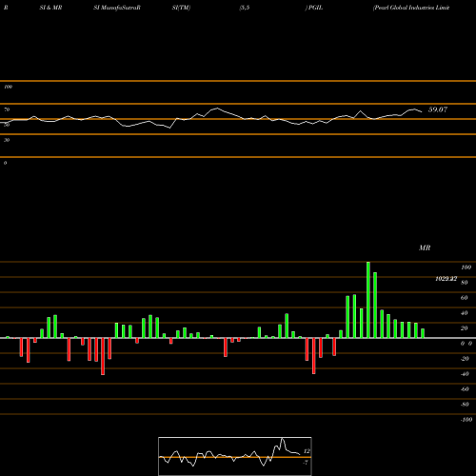The width and height of the screenshot is (476, 476).
Task: Select the current RSI value 59.07
Action: 438,109
